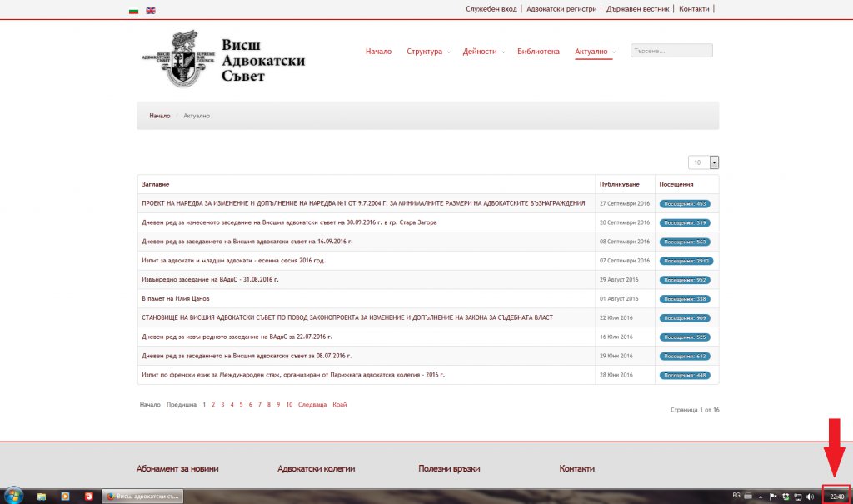The height and width of the screenshot is (504, 853).
Task: Open Служебен вход in the top bar
Action: (x=491, y=8)
